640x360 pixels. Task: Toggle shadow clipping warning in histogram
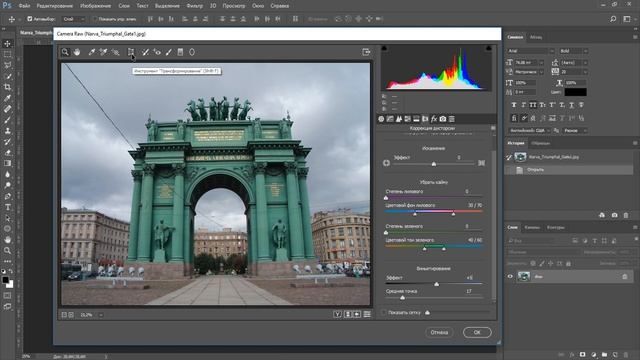[x=384, y=49]
